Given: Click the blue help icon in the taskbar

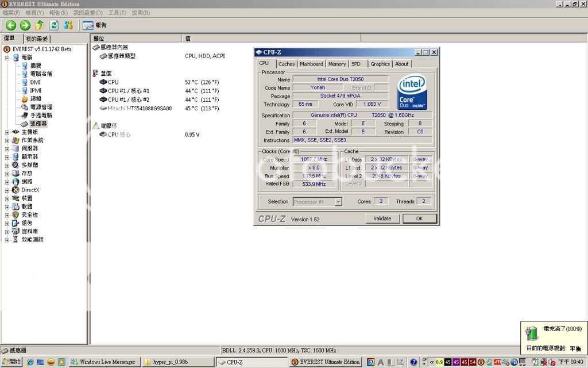Looking at the screenshot, I should click(x=413, y=362).
